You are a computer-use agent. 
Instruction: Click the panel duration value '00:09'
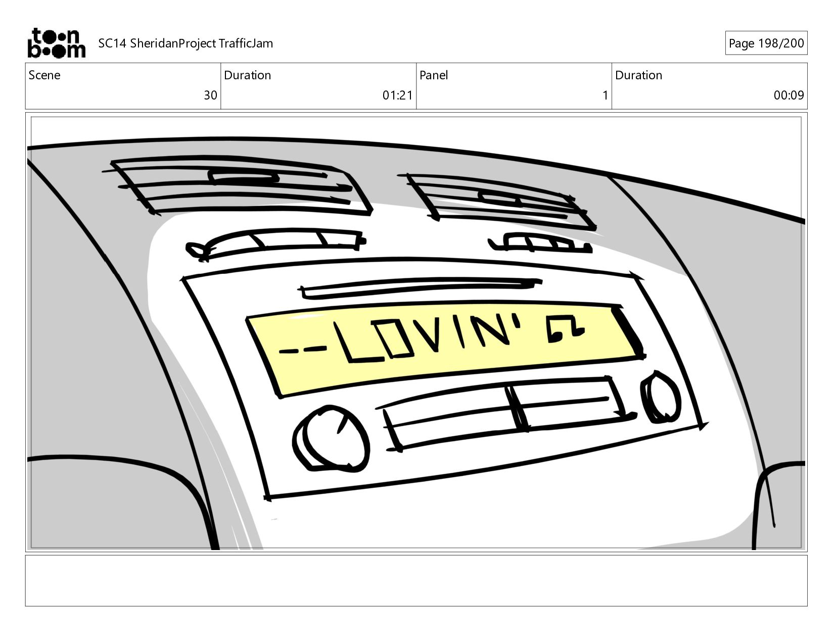pos(789,95)
